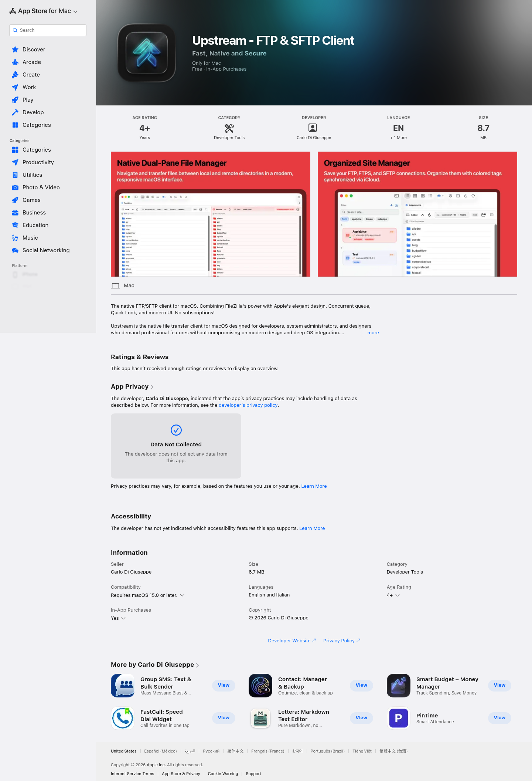Open the Discover star icon
The height and width of the screenshot is (781, 532).
coord(15,50)
